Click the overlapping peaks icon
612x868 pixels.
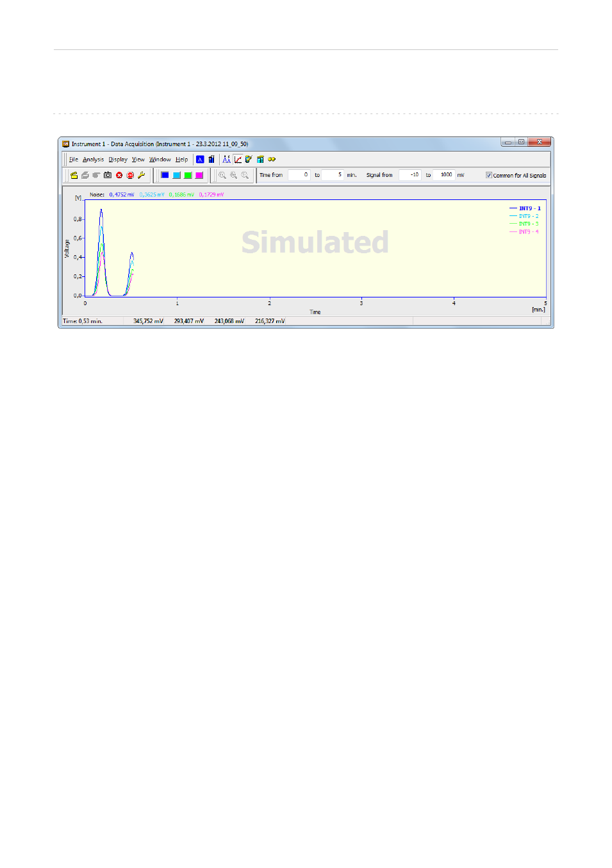click(x=226, y=160)
